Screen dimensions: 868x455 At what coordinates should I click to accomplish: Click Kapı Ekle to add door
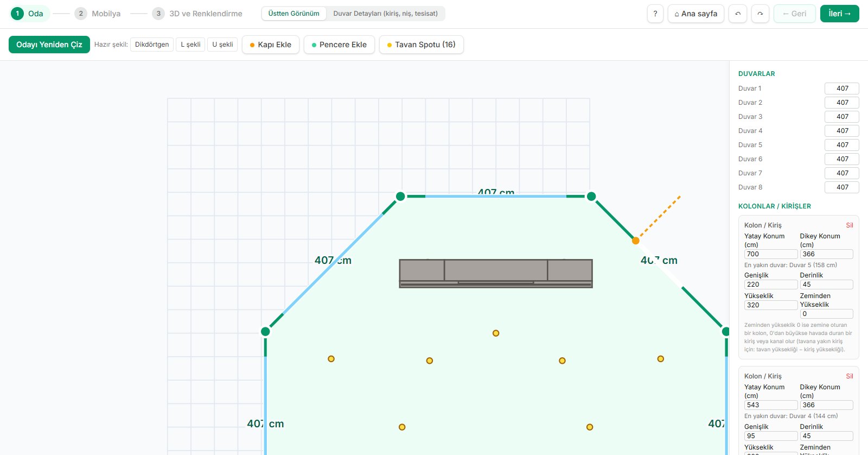270,45
